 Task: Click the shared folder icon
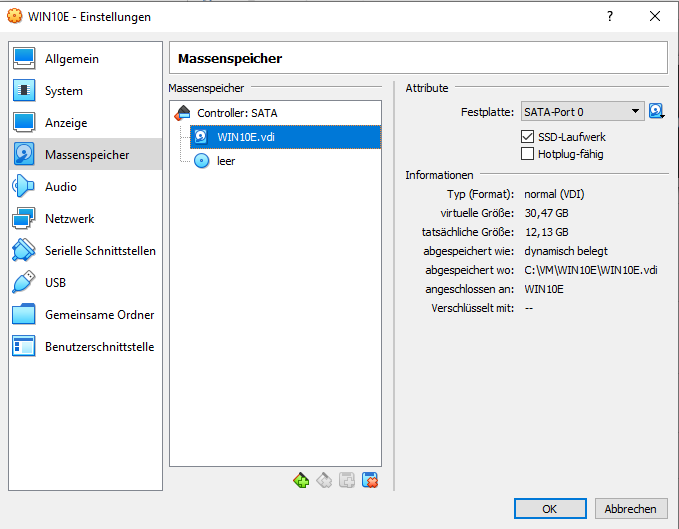click(24, 314)
